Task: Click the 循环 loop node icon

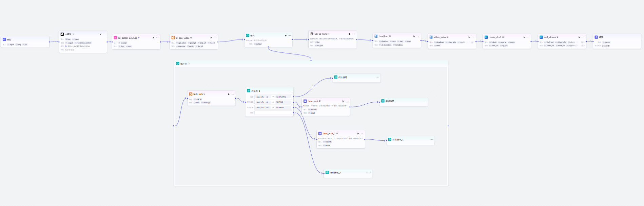Action: [x=248, y=35]
